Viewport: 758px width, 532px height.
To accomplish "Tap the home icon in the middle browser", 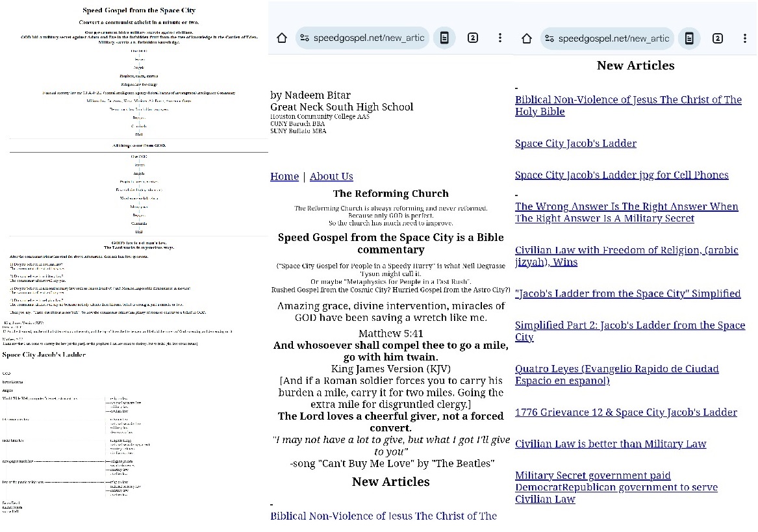I will (x=282, y=38).
